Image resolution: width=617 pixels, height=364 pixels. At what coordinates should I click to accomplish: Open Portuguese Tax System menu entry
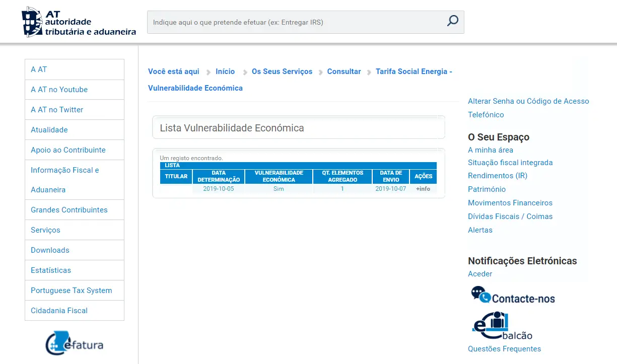pyautogui.click(x=71, y=290)
